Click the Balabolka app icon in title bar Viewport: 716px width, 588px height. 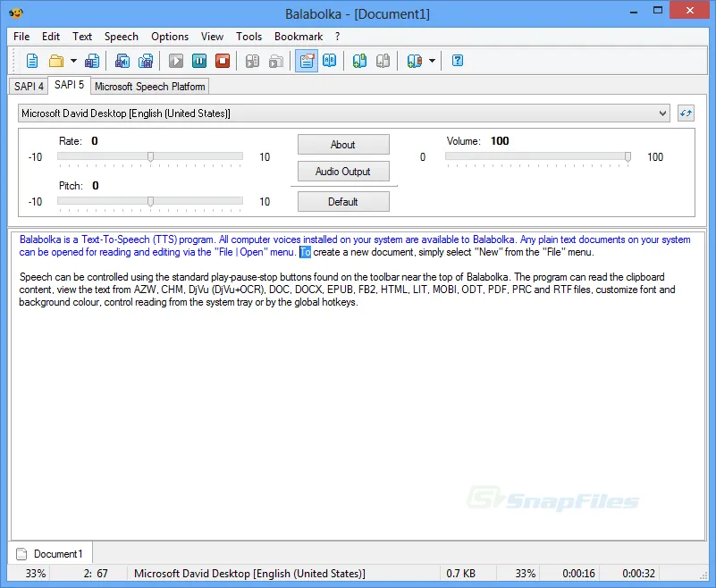pyautogui.click(x=15, y=13)
